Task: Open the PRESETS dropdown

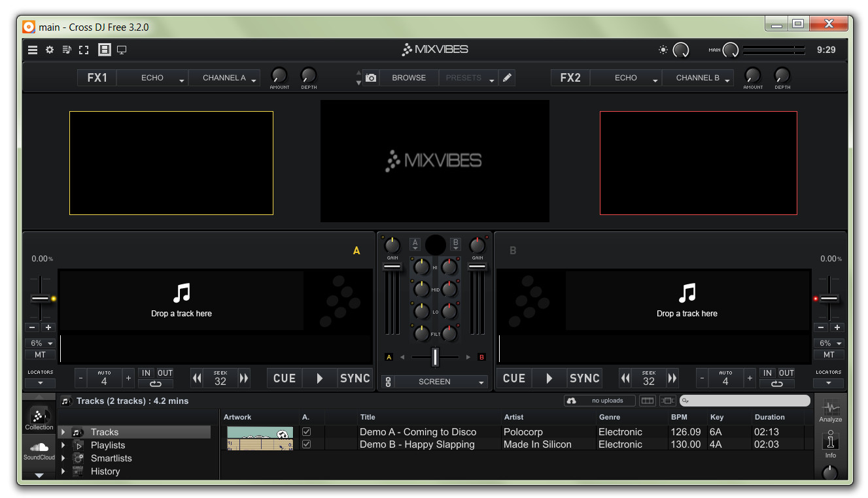Action: (468, 78)
